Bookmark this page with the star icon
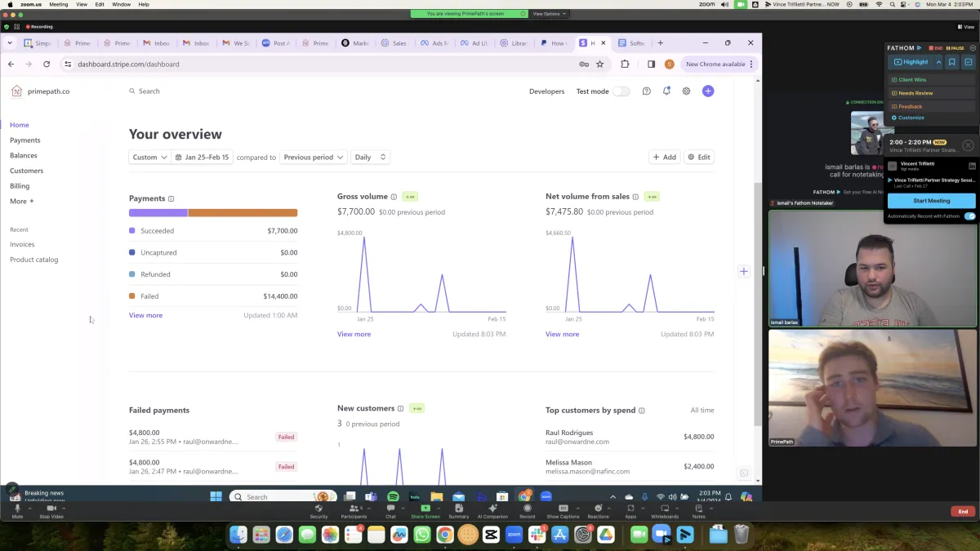Screen dimensions: 980x551 [x=600, y=64]
